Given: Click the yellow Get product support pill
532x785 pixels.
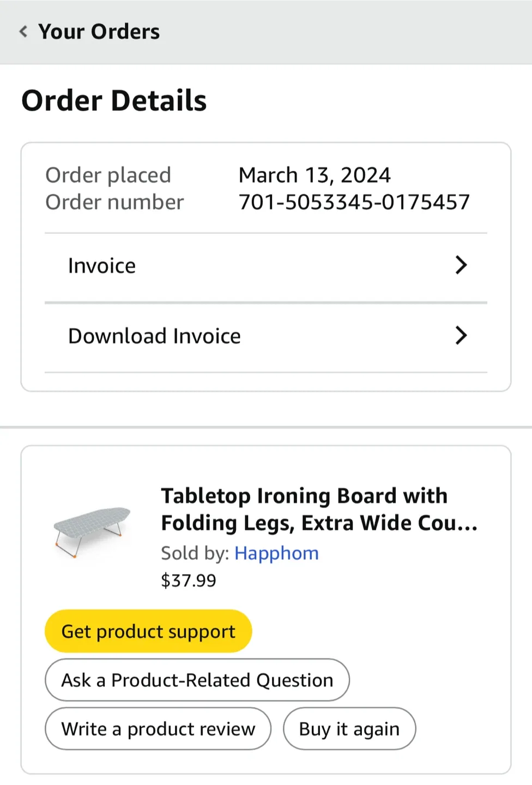Looking at the screenshot, I should pyautogui.click(x=148, y=631).
